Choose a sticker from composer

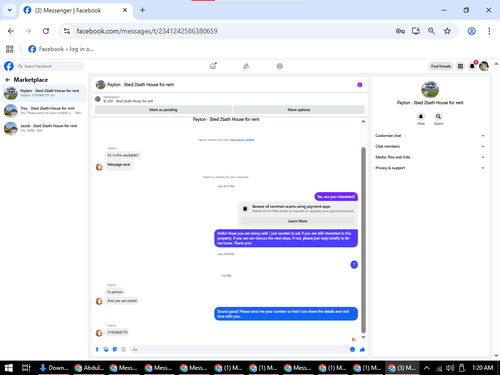point(115,349)
